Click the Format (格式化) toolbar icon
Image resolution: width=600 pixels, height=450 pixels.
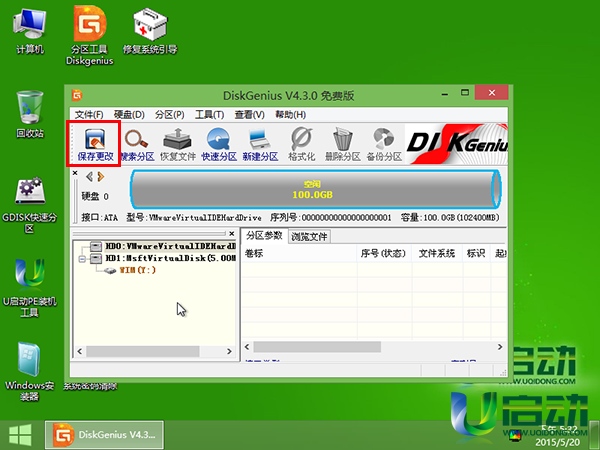pos(302,144)
